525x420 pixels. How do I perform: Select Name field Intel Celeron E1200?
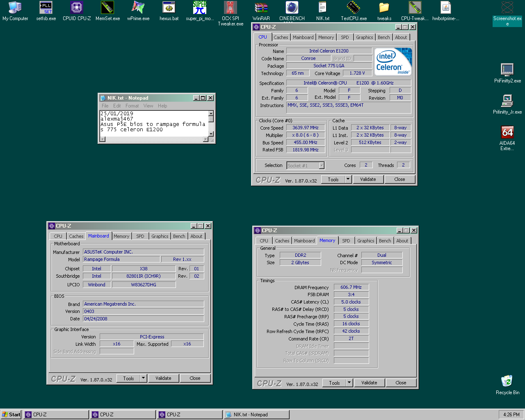(329, 51)
